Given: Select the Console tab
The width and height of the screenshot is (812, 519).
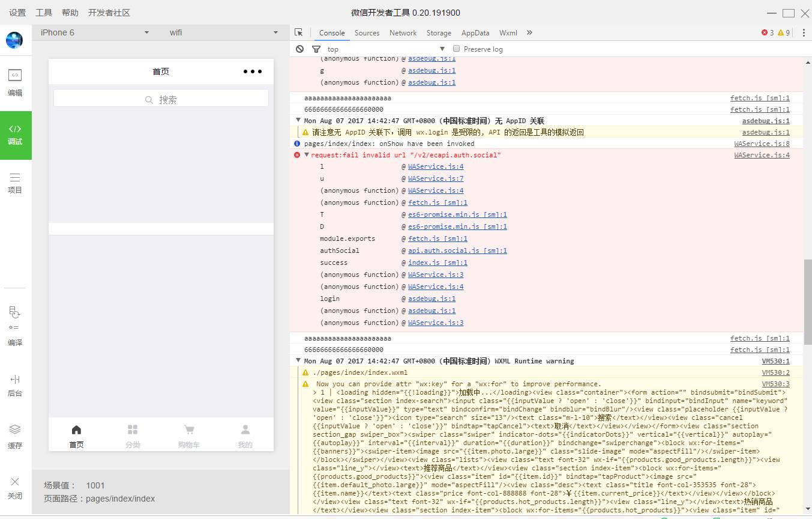Looking at the screenshot, I should pos(332,33).
